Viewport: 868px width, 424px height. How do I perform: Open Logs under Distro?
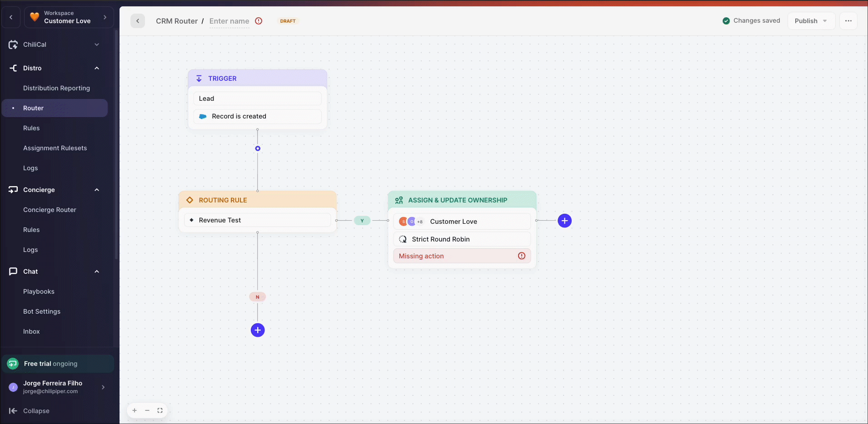click(x=30, y=168)
